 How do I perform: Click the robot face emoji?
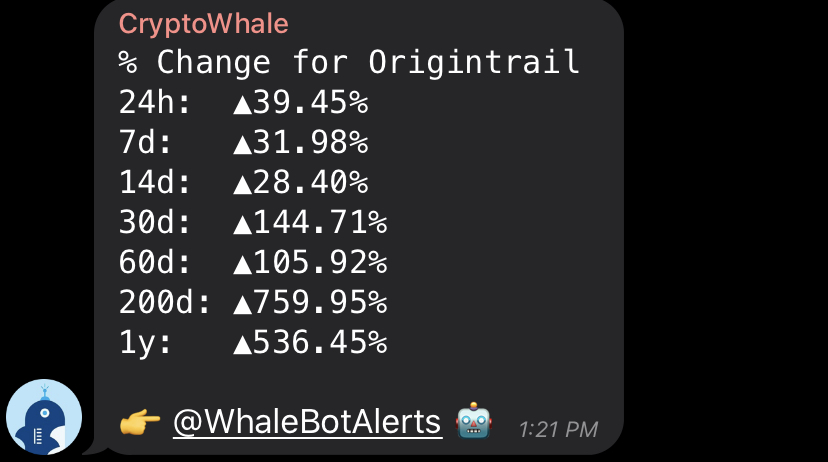pyautogui.click(x=474, y=421)
